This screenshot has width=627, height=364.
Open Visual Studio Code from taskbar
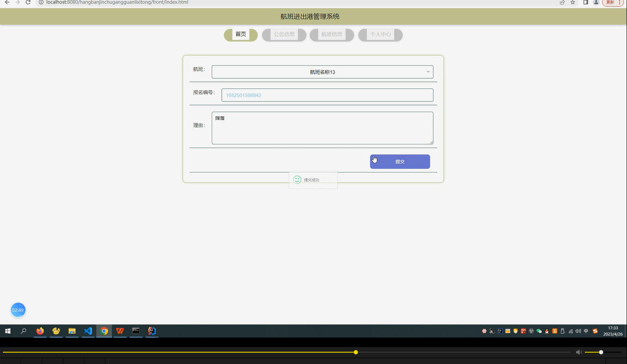[88, 331]
